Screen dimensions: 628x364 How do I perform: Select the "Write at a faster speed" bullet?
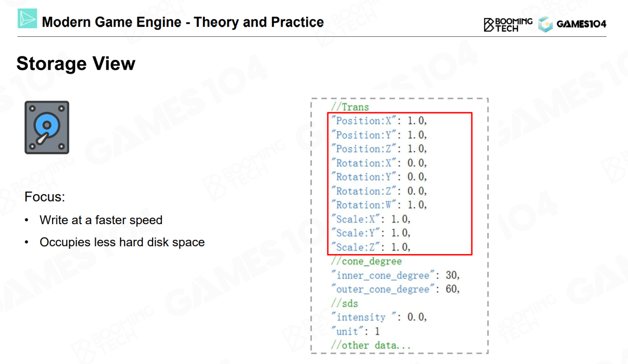coord(101,220)
